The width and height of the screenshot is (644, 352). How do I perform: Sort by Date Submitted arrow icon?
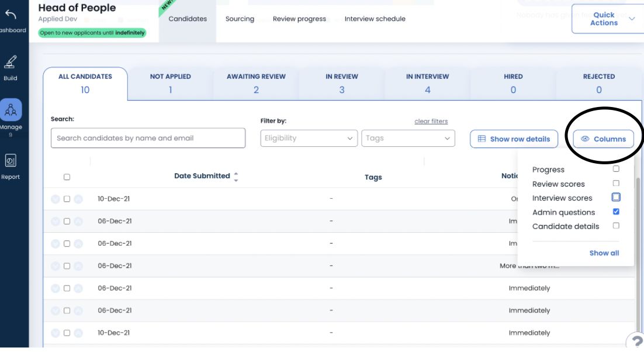(x=236, y=176)
